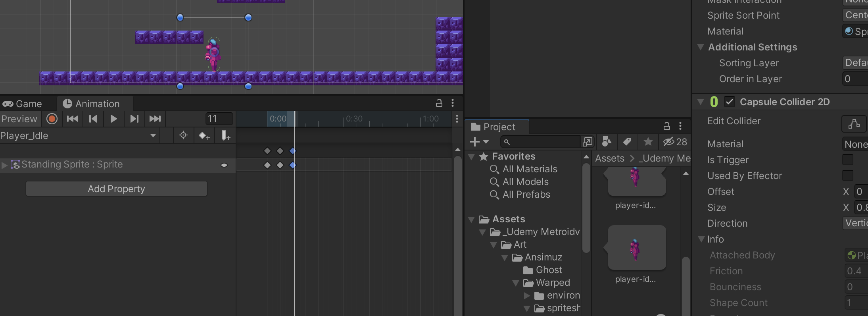This screenshot has width=868, height=316.
Task: Collapse the Info section of collider
Action: (x=701, y=239)
